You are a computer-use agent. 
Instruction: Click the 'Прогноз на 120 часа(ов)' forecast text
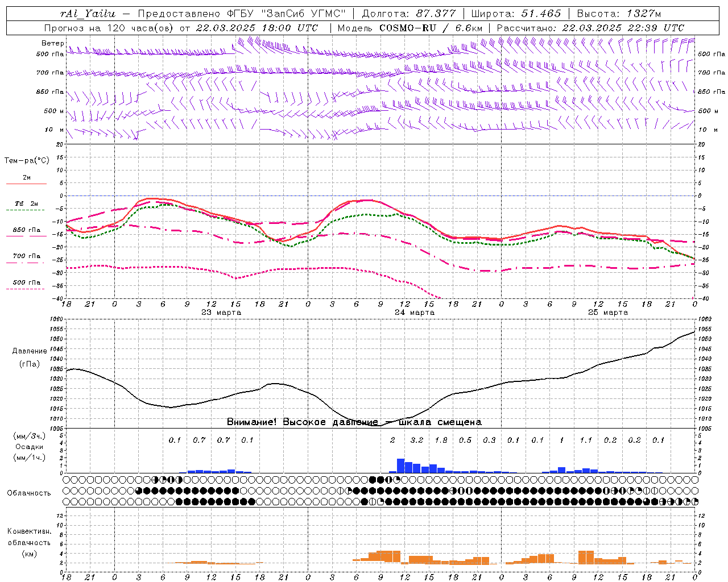coord(110,28)
